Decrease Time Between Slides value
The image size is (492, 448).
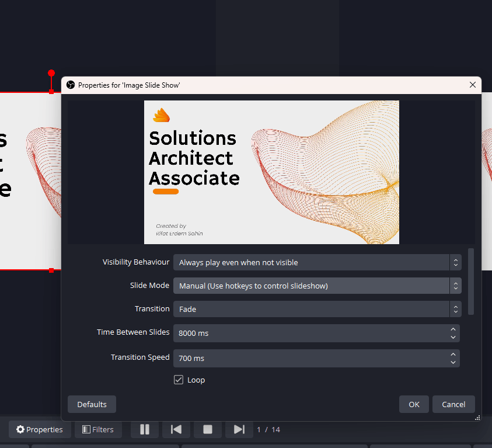pyautogui.click(x=453, y=337)
